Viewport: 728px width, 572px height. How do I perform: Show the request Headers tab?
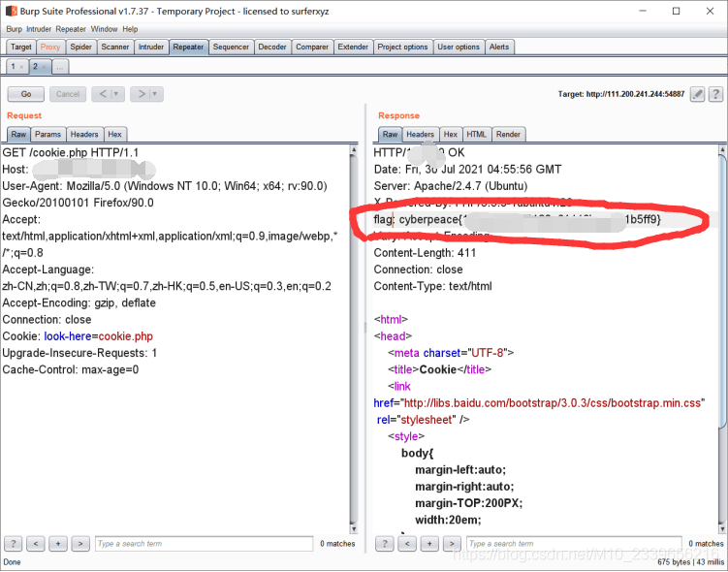pos(84,134)
